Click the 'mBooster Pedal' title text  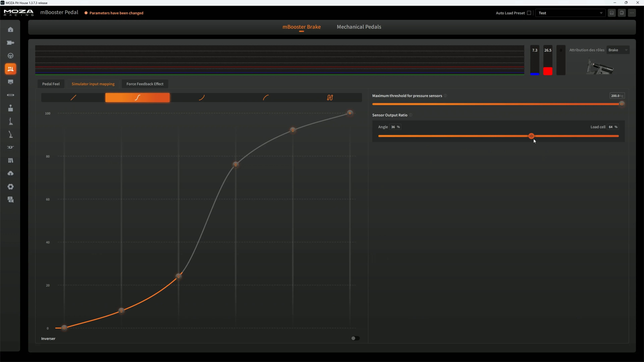click(x=59, y=13)
